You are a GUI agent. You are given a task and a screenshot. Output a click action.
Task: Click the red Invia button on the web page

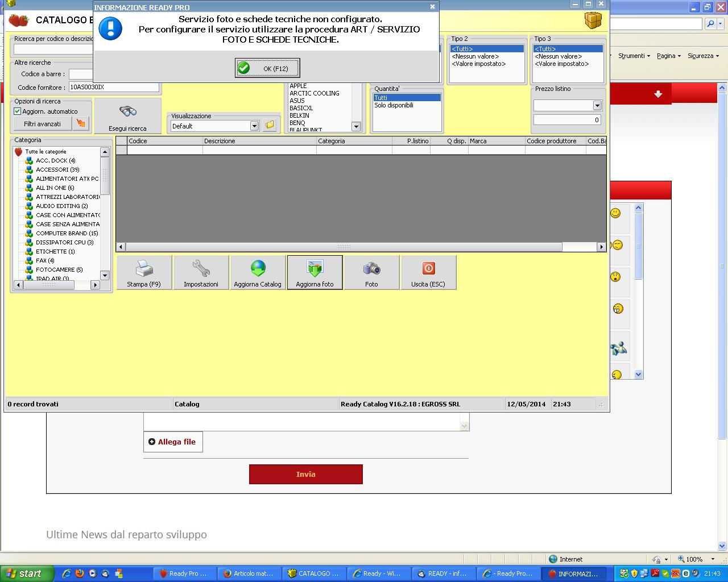[x=305, y=474]
